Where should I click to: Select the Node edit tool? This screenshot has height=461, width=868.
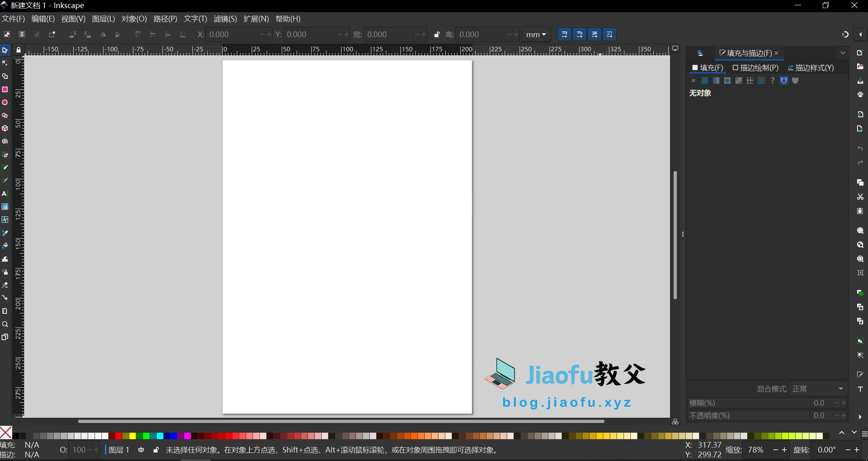[5, 63]
